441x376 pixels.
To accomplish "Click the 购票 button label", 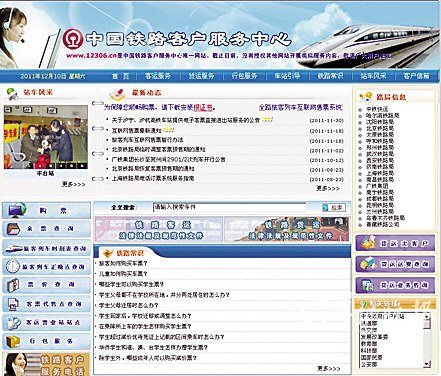I will pyautogui.click(x=53, y=211).
